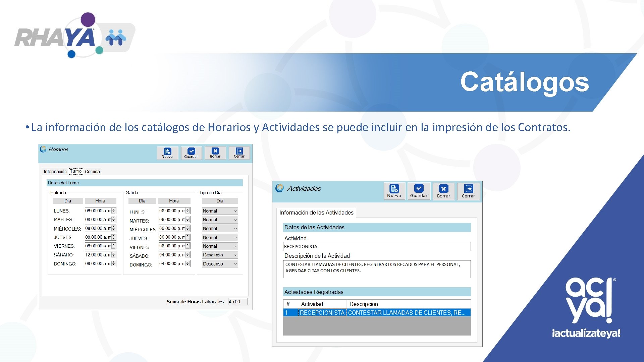Click CONTESTAR LLAMADAS description cell in grid
Viewport: 644px width, 362px height.
(409, 312)
